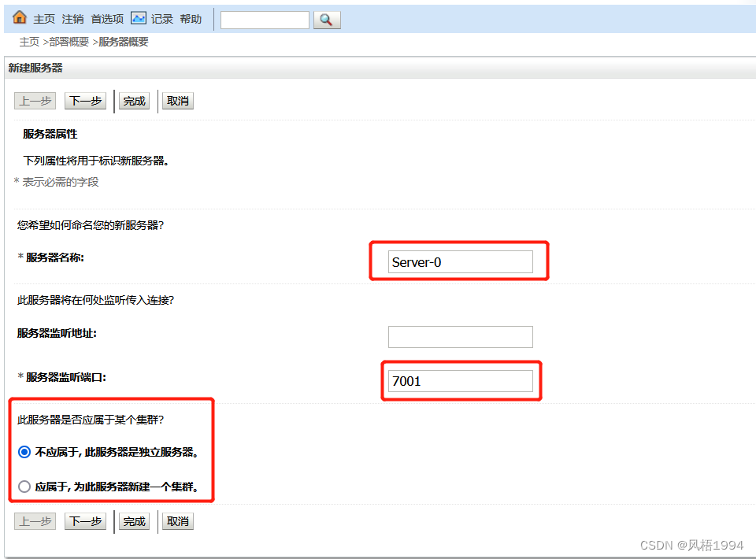This screenshot has height=559, width=756.
Task: Go to 主页 in the breadcrumb
Action: [29, 42]
